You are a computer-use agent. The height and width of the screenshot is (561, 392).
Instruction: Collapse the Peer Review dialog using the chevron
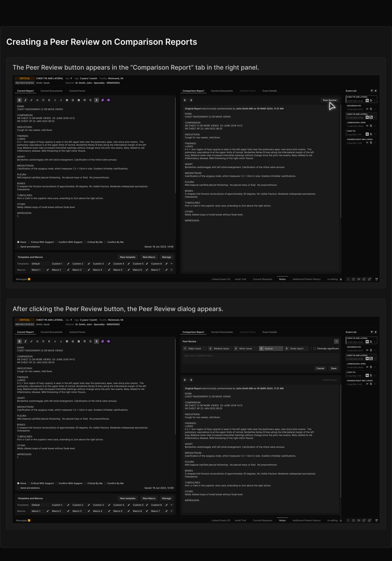click(x=336, y=342)
